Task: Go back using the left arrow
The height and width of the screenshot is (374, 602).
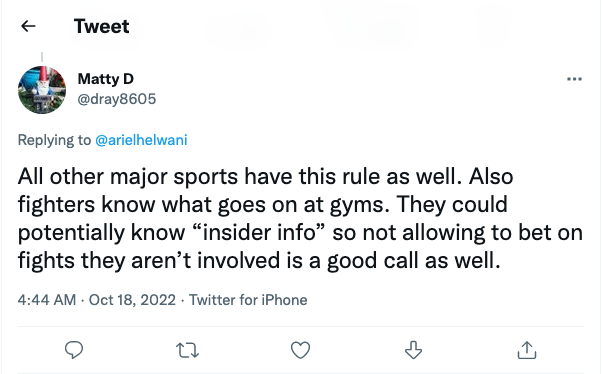Action: (x=28, y=26)
